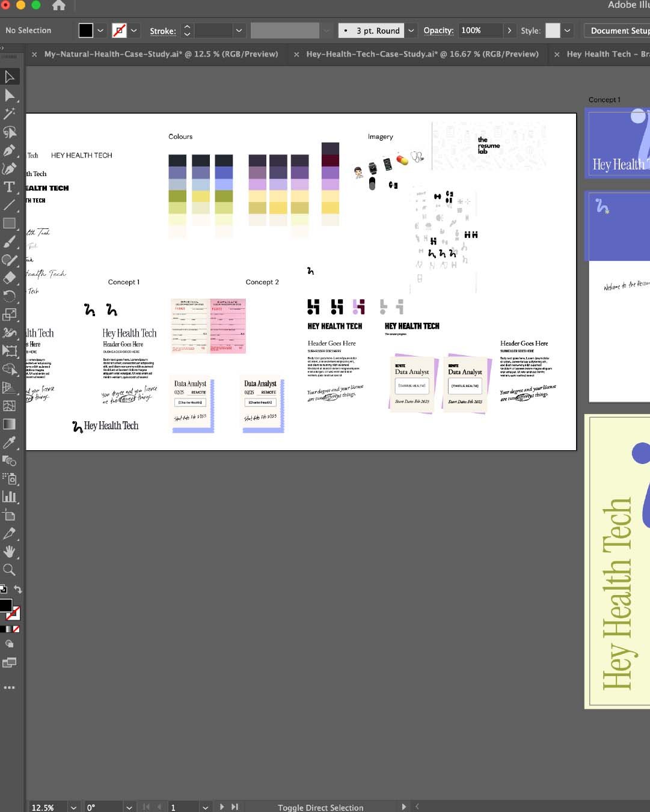Change the screen mode button

pos(10,662)
